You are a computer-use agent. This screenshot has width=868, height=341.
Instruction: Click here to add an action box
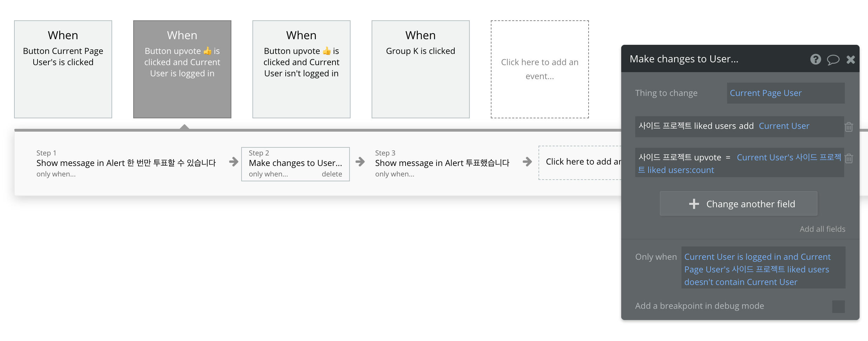[580, 162]
